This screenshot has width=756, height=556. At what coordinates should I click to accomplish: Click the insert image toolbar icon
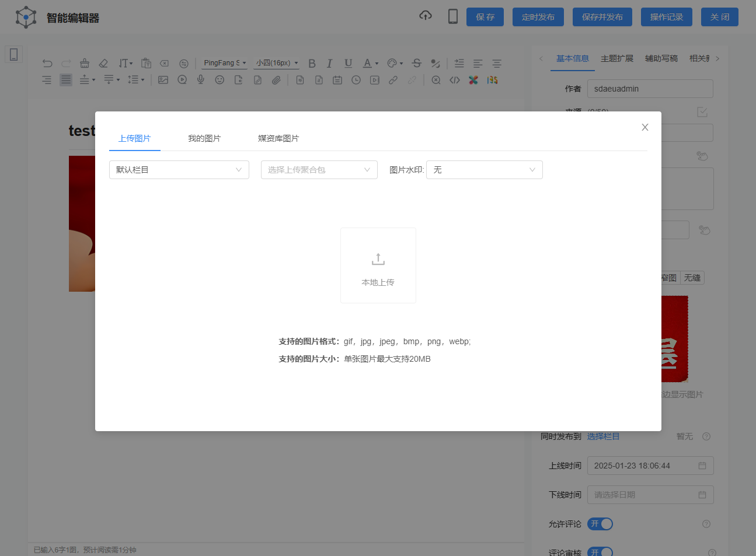pyautogui.click(x=163, y=80)
